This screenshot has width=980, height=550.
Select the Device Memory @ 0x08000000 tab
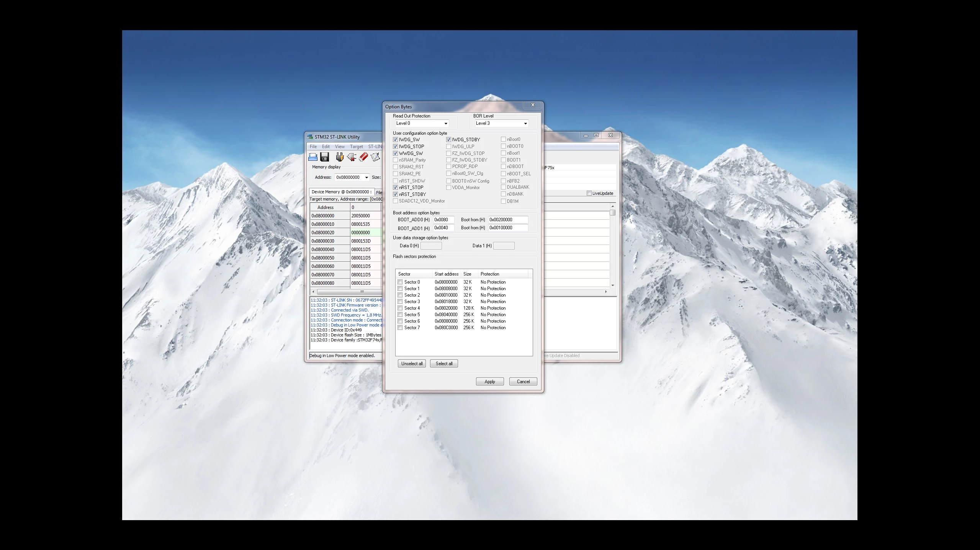pos(342,192)
